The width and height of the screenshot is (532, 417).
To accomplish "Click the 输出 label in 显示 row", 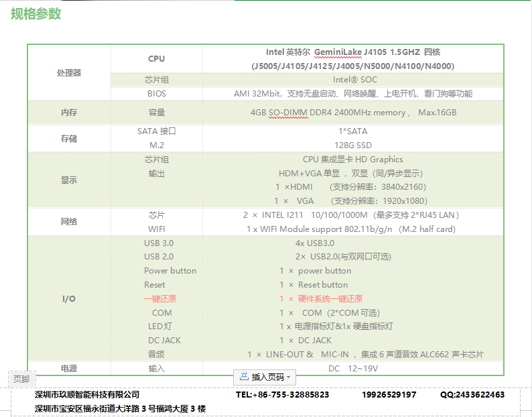I will (x=157, y=174).
